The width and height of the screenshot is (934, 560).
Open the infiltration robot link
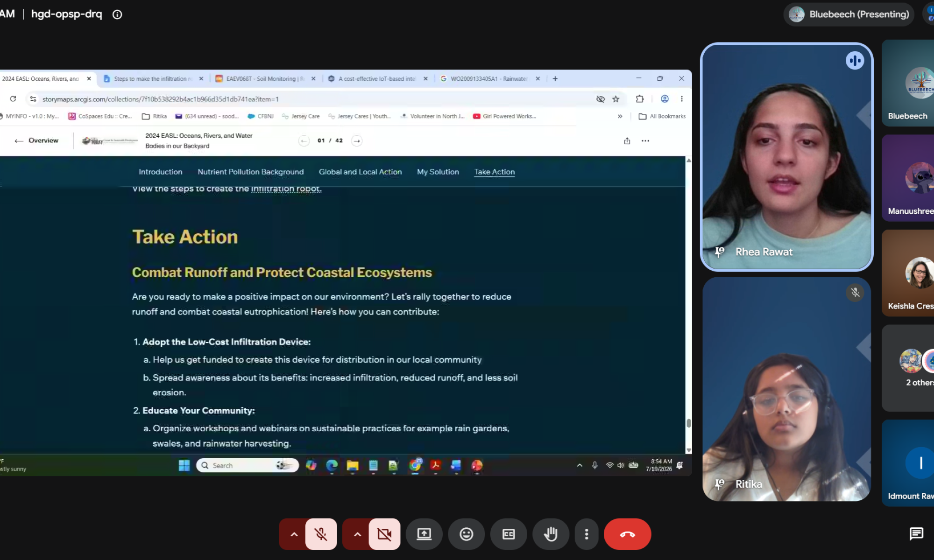[286, 189]
